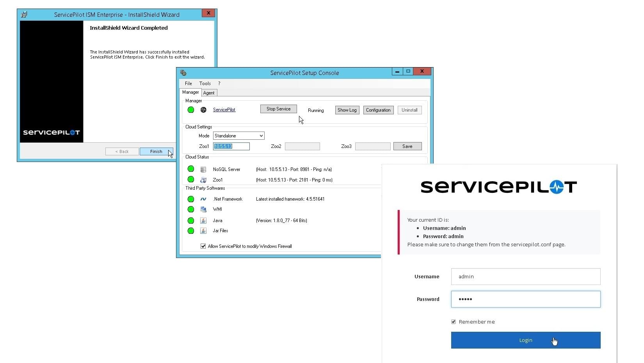Click the Zoo1 host port 2181 details
Viewport: 644px width, 363px height.
(x=294, y=180)
